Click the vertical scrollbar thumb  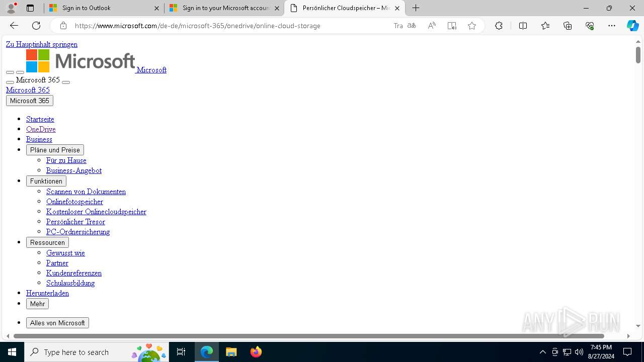(x=638, y=54)
